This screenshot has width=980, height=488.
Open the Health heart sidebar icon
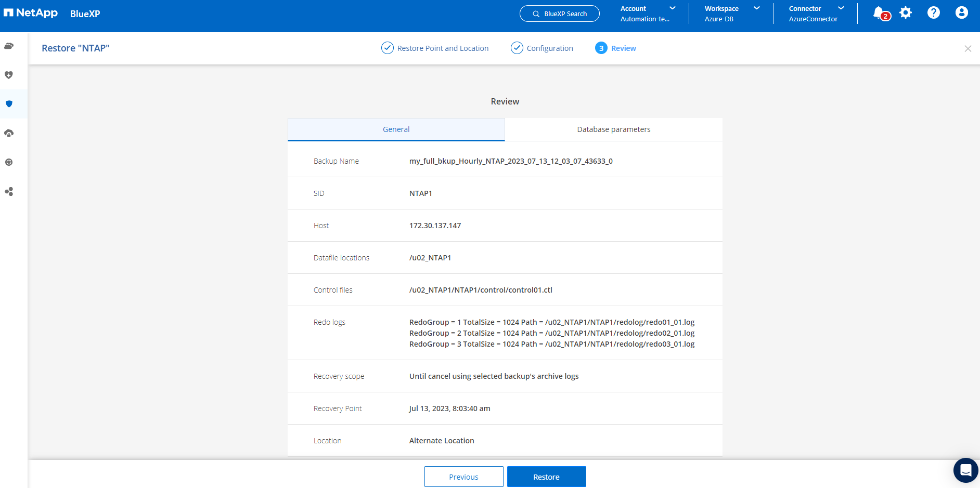tap(9, 75)
